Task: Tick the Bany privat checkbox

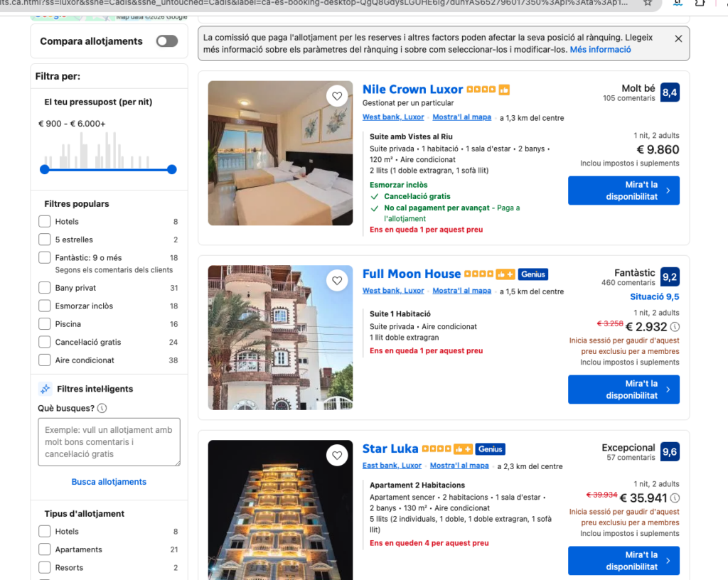Action: [x=45, y=288]
